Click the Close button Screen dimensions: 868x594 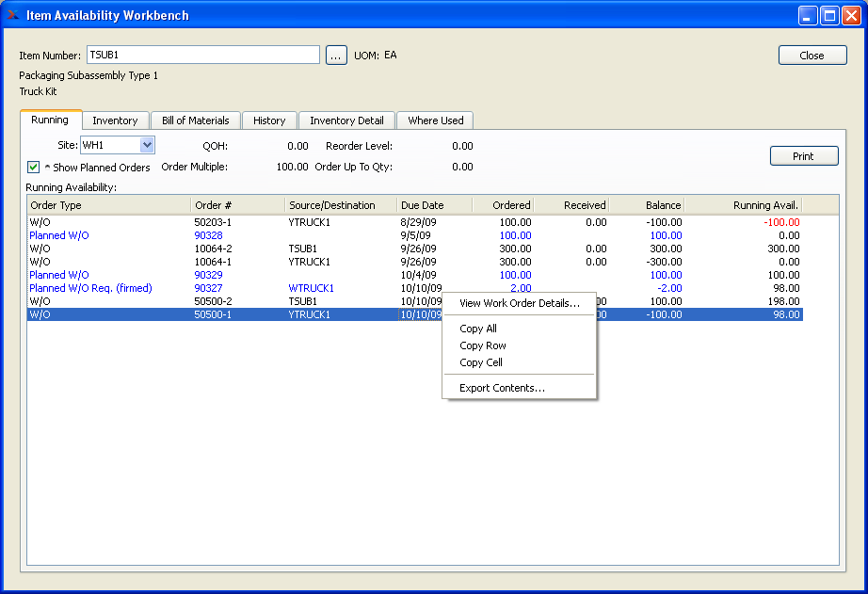(812, 56)
